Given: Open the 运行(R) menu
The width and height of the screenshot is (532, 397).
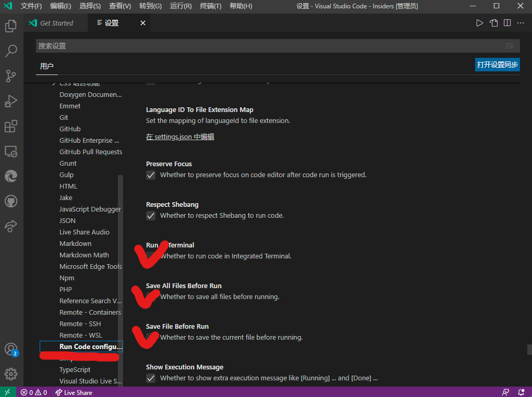Looking at the screenshot, I should coord(180,6).
